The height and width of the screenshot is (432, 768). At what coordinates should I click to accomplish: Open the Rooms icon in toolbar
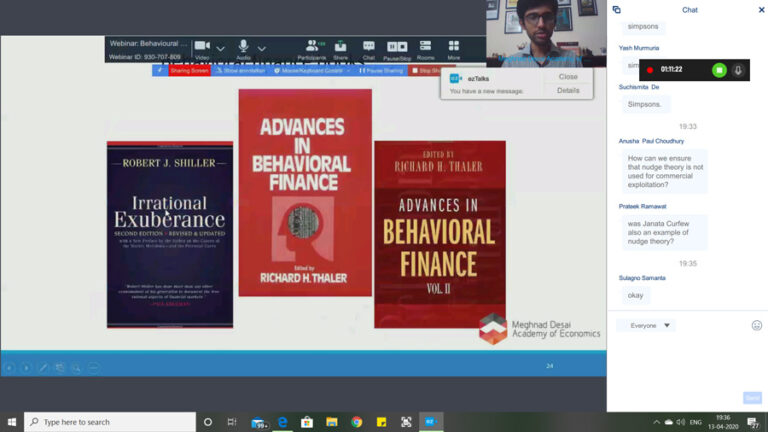(426, 47)
